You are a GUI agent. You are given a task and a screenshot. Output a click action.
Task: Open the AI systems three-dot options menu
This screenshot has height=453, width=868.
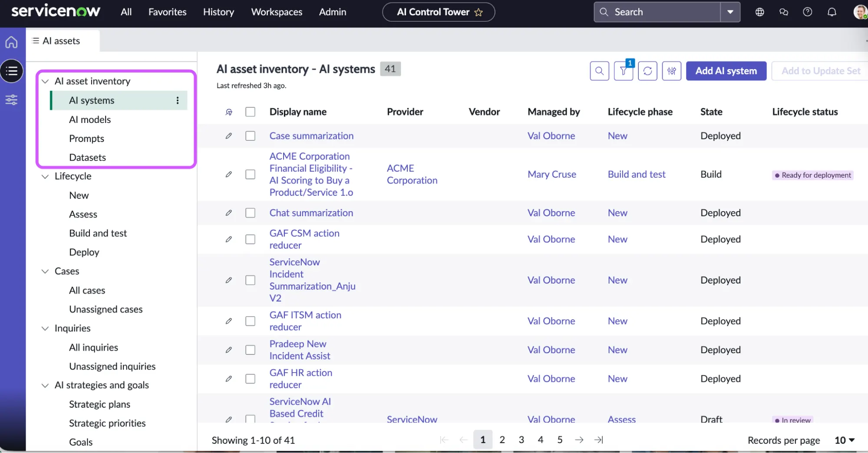(178, 100)
